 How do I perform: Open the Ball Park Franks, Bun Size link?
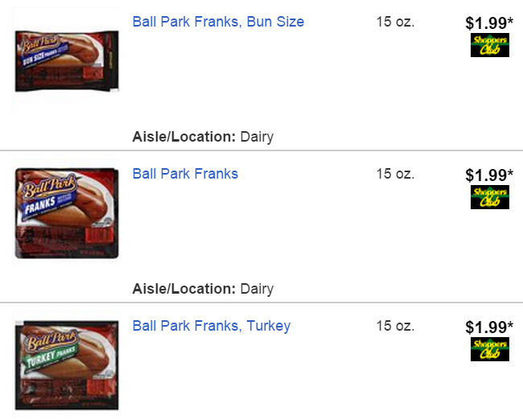point(218,22)
